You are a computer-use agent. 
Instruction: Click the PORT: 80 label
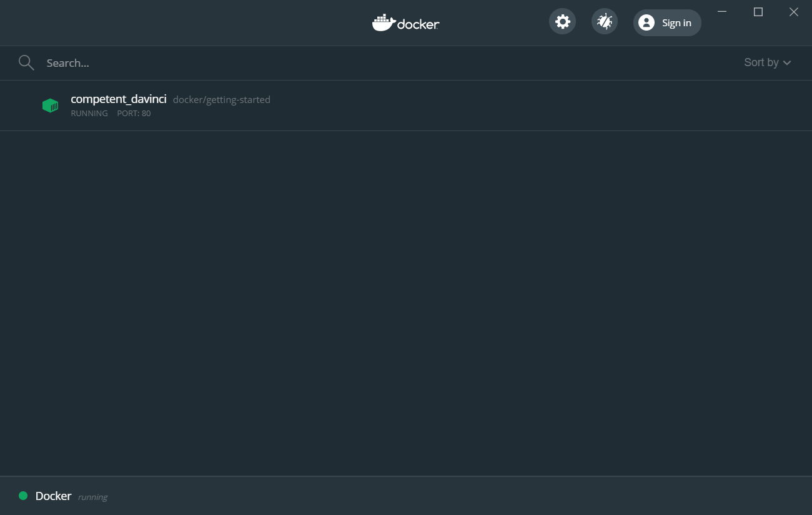coord(134,114)
